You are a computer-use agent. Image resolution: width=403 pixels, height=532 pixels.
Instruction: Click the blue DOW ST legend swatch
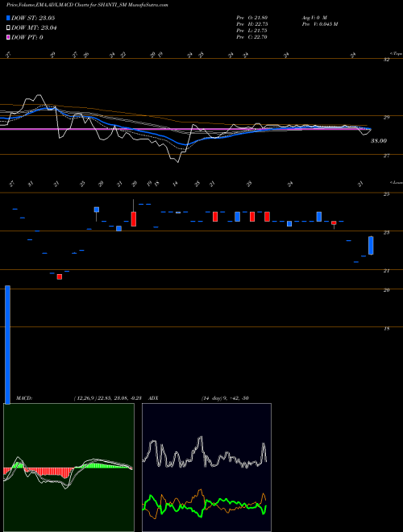coord(8,18)
